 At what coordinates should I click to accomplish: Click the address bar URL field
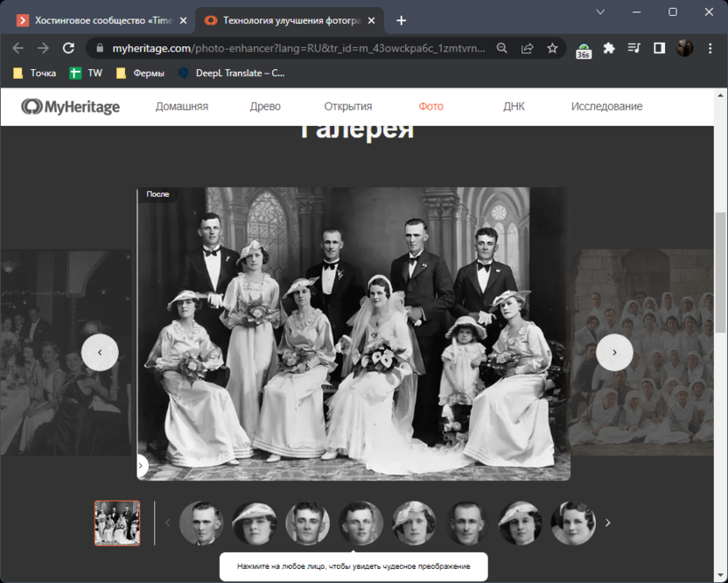click(298, 48)
